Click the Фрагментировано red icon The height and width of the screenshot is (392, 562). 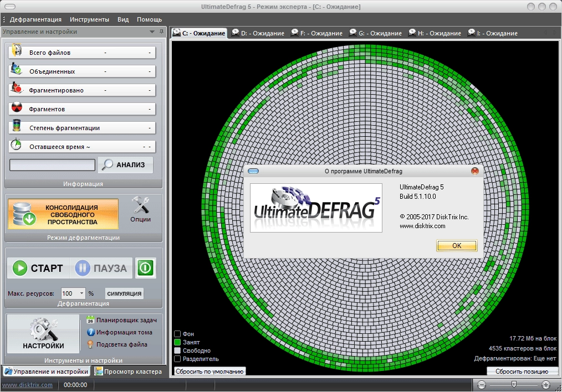point(17,87)
